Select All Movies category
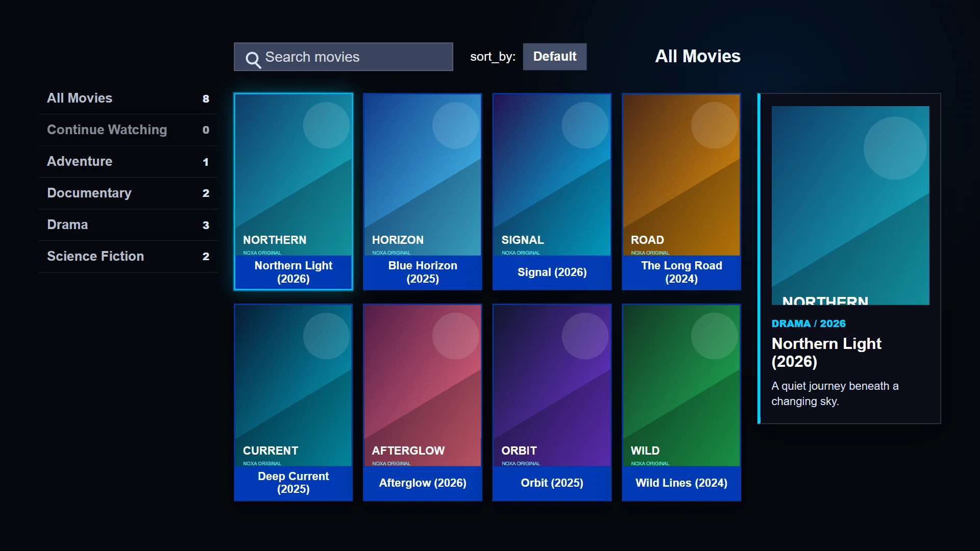Viewport: 980px width, 551px height. [x=128, y=98]
